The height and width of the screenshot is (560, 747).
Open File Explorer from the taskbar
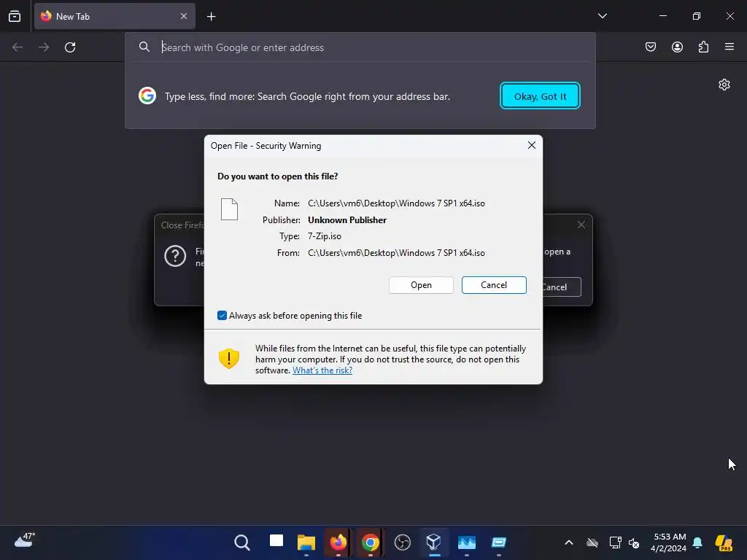click(306, 542)
